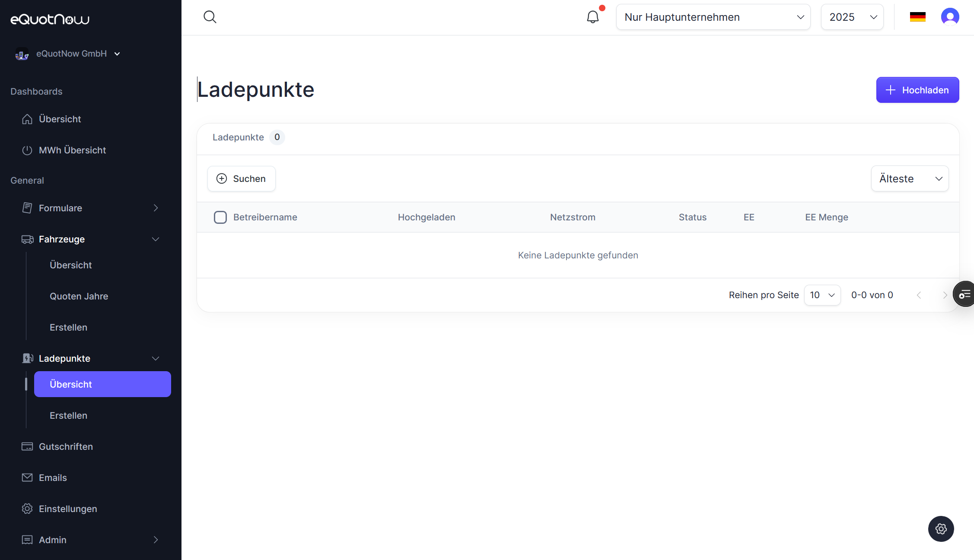Open the user profile avatar

950,17
